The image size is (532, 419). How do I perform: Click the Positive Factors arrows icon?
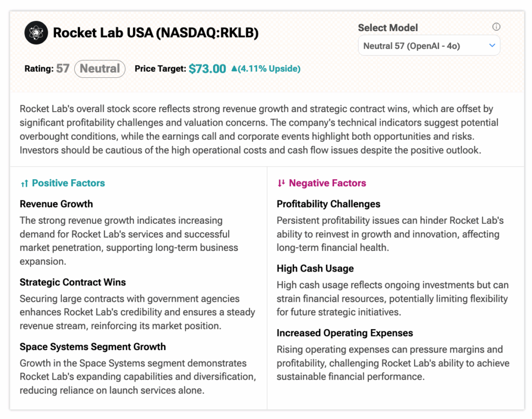(x=24, y=183)
